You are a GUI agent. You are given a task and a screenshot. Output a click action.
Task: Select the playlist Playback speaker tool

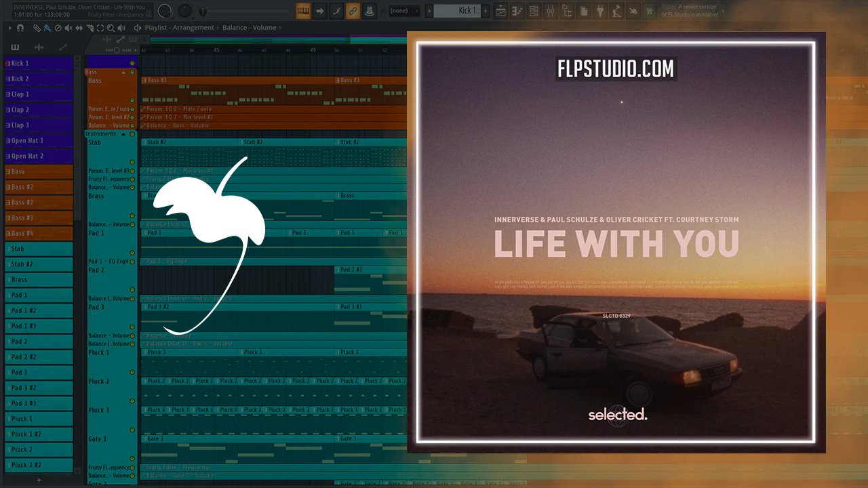coord(123,28)
